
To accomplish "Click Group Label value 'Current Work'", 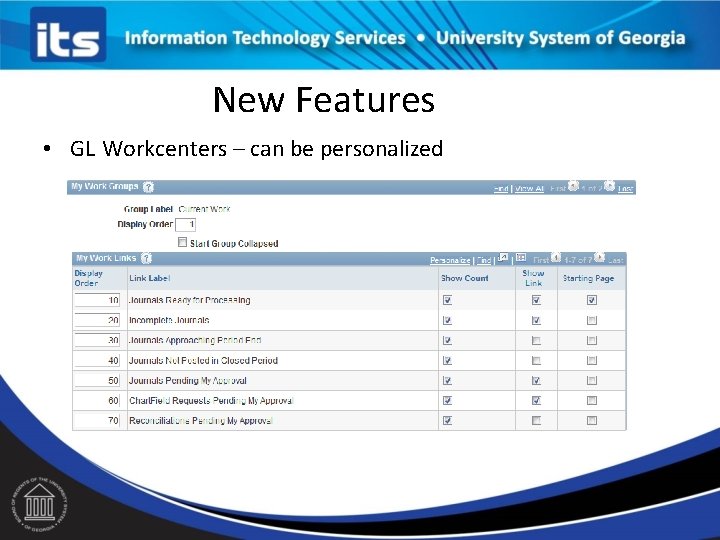I will pos(204,209).
